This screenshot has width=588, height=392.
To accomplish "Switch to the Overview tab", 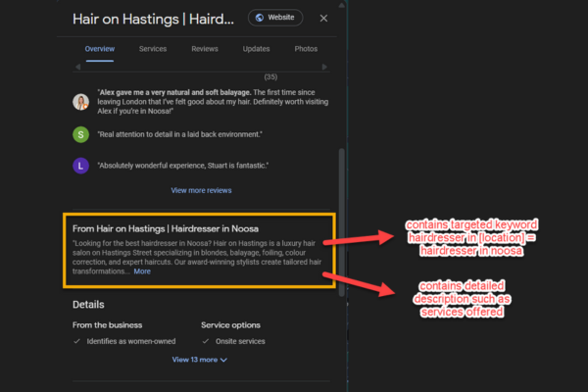I will tap(100, 49).
